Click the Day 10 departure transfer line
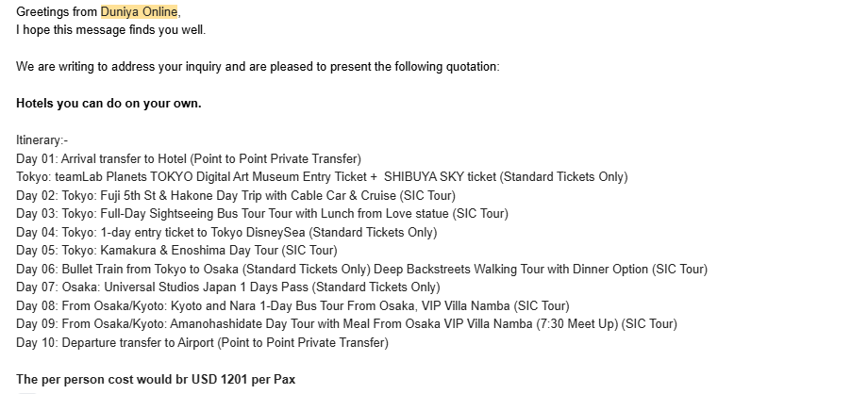 (203, 342)
